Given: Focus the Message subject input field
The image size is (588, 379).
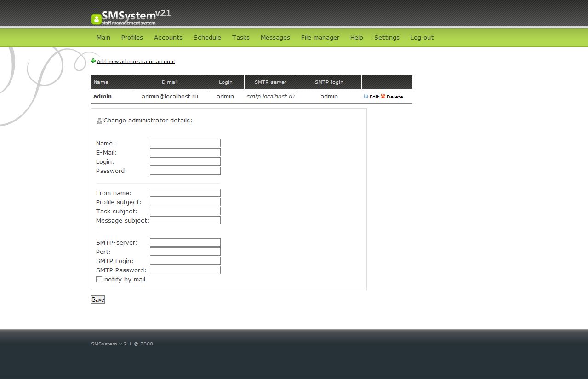Looking at the screenshot, I should pyautogui.click(x=185, y=220).
